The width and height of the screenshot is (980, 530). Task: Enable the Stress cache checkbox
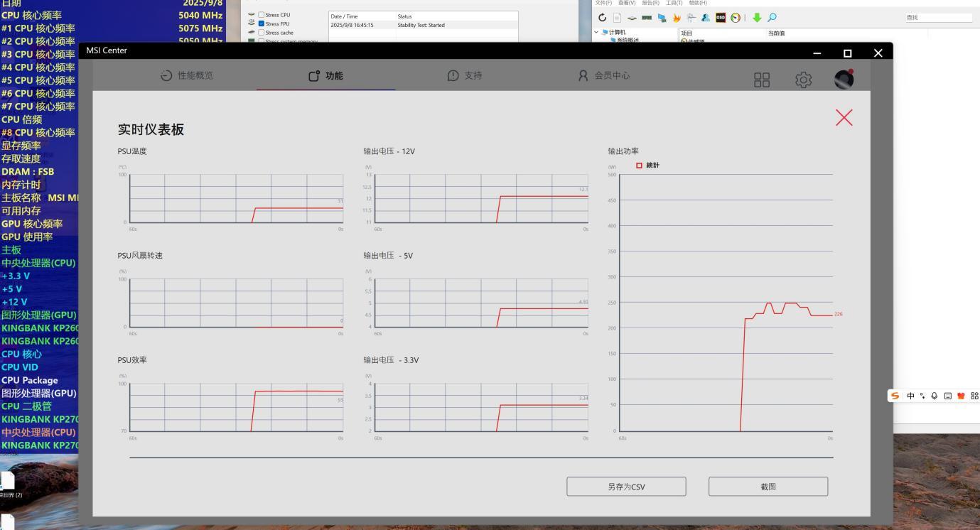pyautogui.click(x=261, y=33)
